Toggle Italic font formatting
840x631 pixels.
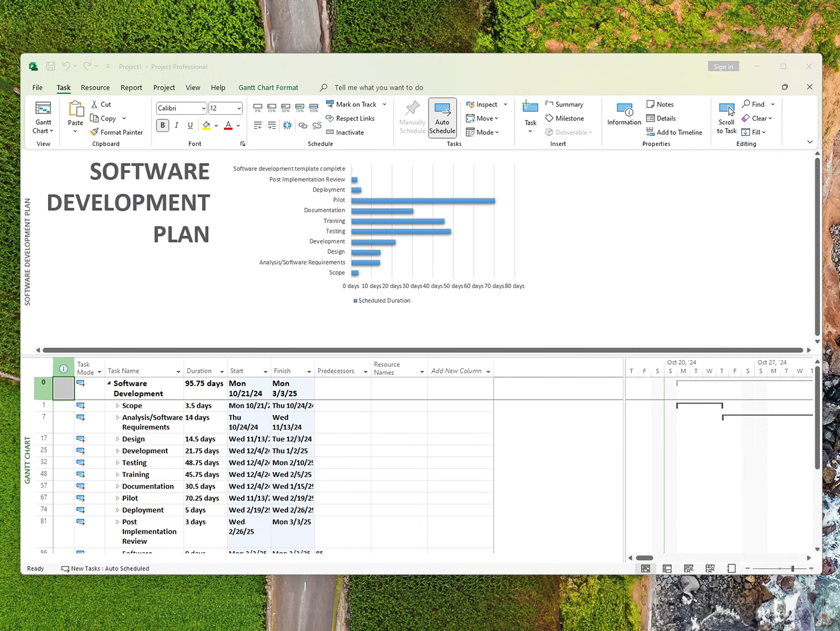pos(177,125)
